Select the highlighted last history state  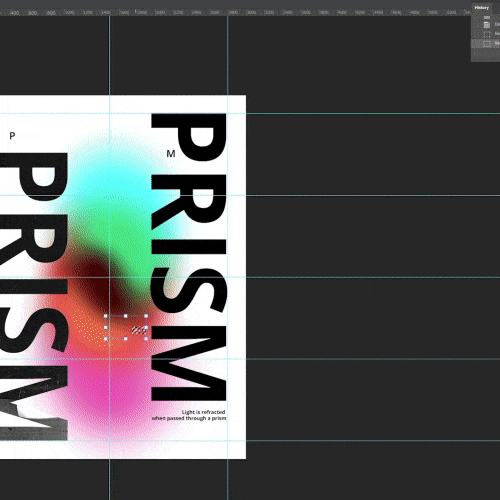tap(485, 44)
